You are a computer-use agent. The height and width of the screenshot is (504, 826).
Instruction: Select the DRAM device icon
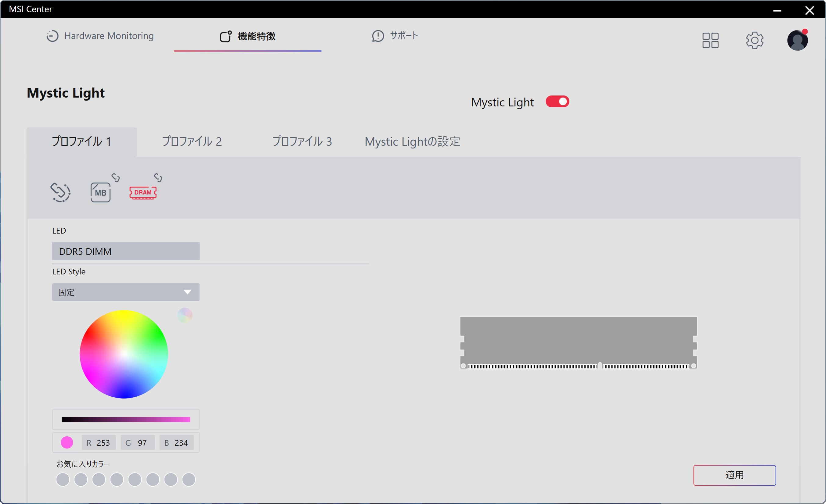pos(143,193)
